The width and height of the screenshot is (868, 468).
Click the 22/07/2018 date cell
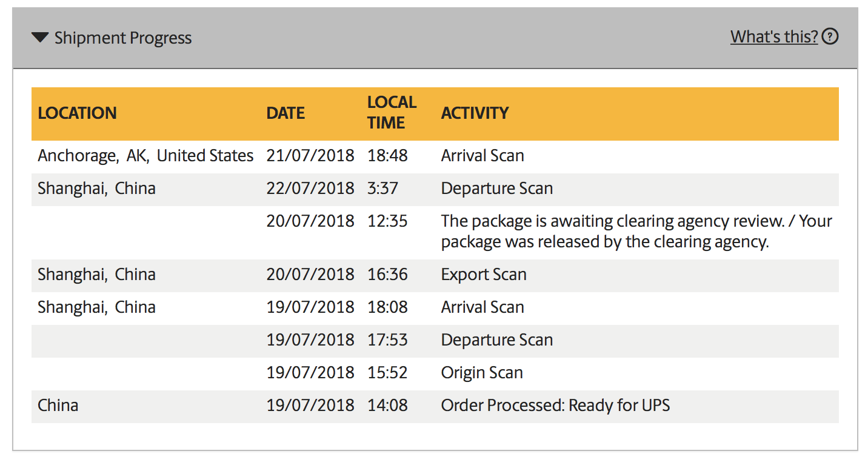tap(310, 189)
